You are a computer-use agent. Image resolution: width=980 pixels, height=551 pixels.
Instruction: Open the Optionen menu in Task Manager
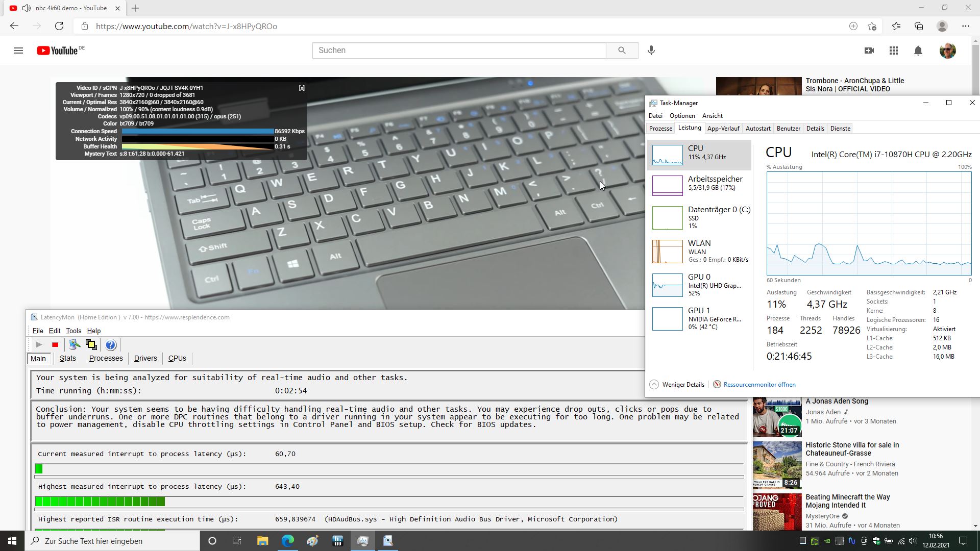tap(682, 116)
